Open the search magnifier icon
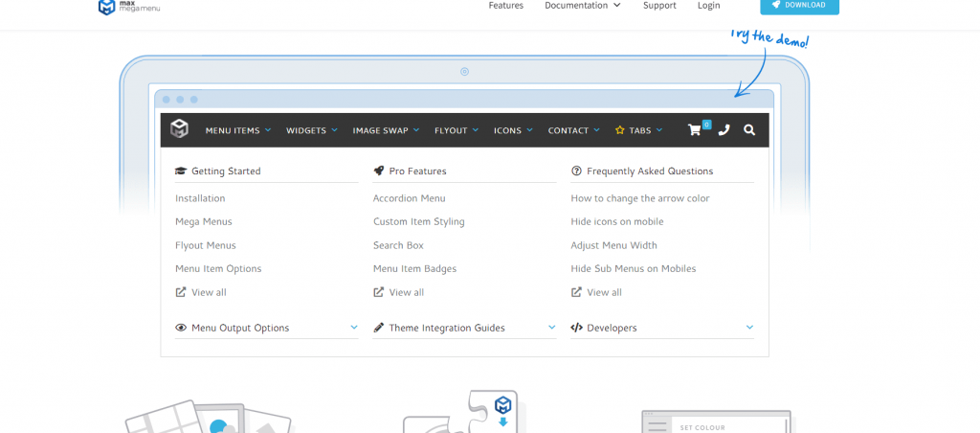The image size is (980, 433). (x=749, y=130)
